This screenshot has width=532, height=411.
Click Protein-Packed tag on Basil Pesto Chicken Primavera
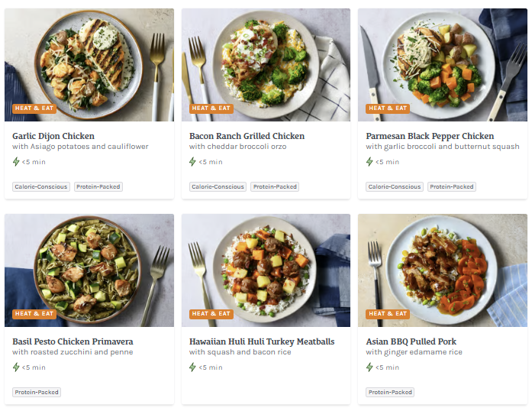click(37, 392)
